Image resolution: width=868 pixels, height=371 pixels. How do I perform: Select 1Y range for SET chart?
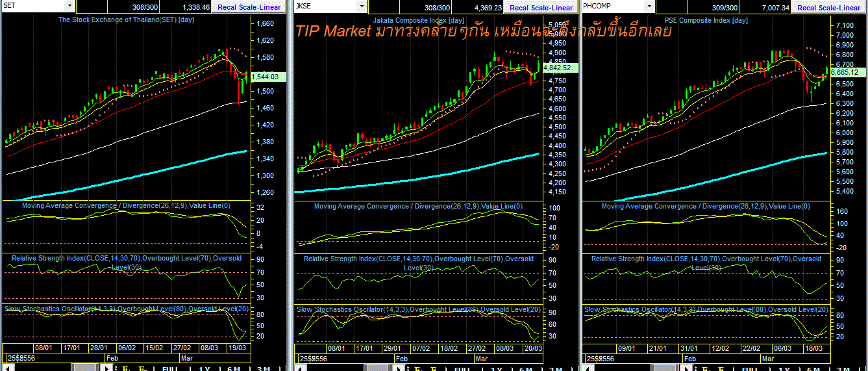click(x=205, y=368)
